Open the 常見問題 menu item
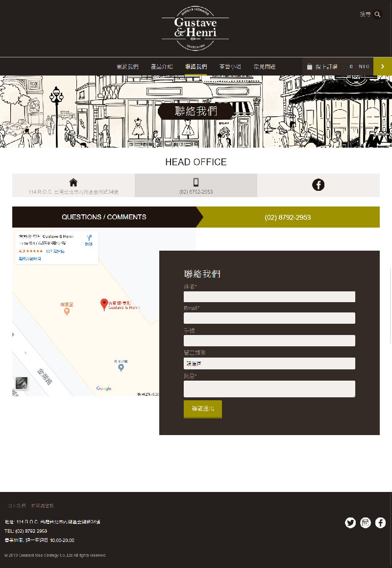 (265, 67)
